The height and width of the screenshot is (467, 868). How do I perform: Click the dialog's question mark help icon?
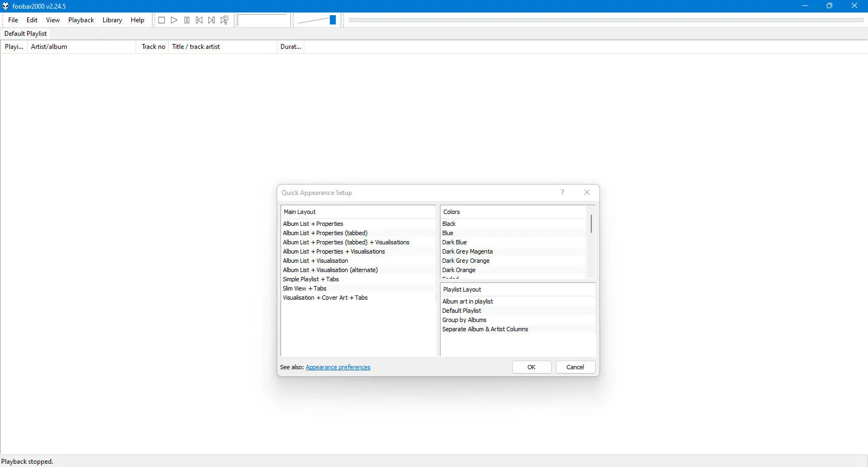tap(563, 192)
